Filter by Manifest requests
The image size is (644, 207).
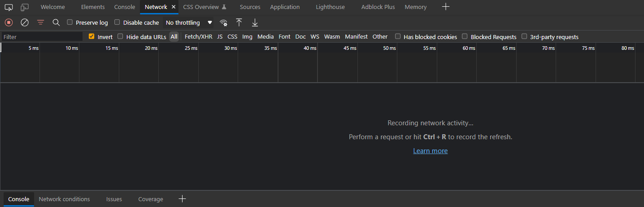356,37
